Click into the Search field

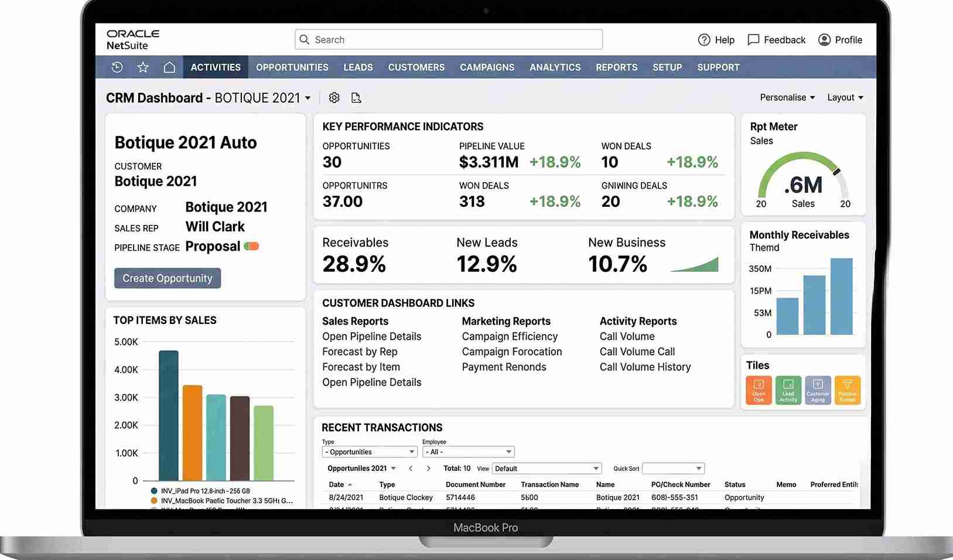(x=449, y=40)
